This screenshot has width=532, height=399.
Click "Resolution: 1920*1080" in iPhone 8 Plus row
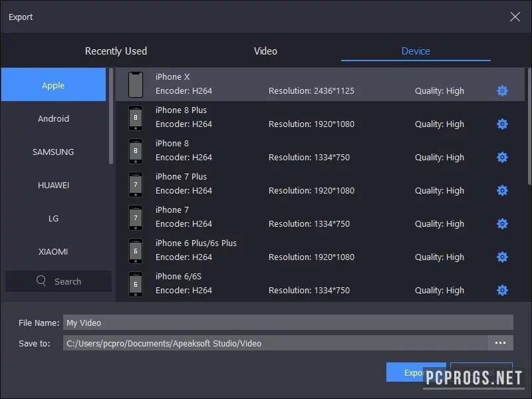point(311,124)
